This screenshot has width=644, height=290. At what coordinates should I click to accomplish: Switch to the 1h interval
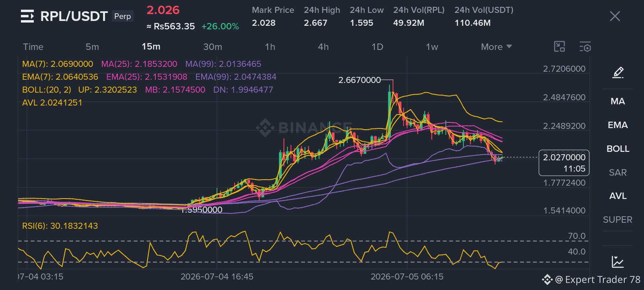click(270, 47)
